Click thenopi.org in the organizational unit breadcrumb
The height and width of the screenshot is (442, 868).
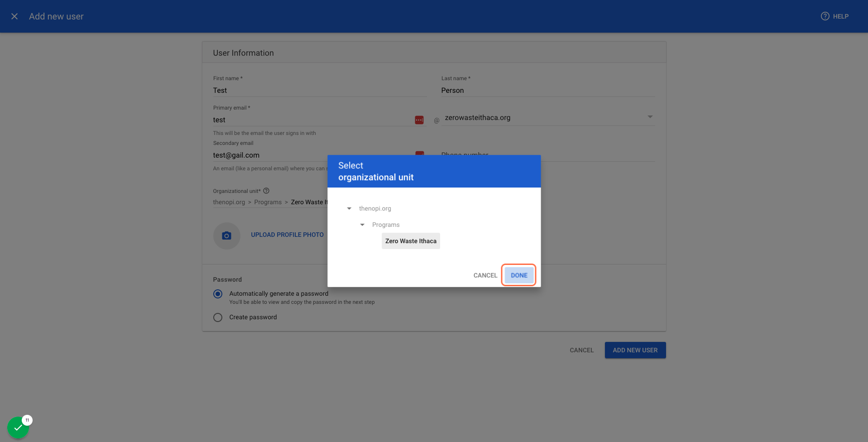(229, 202)
